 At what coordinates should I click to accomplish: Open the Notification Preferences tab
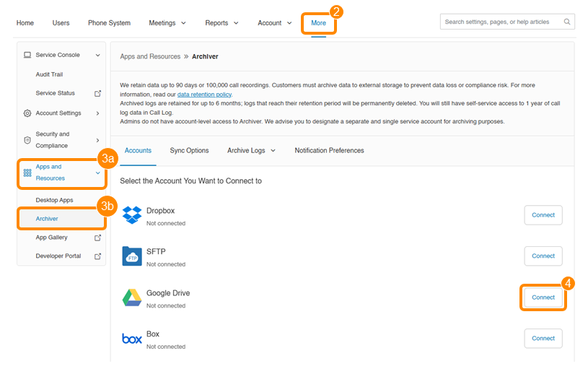pos(329,150)
